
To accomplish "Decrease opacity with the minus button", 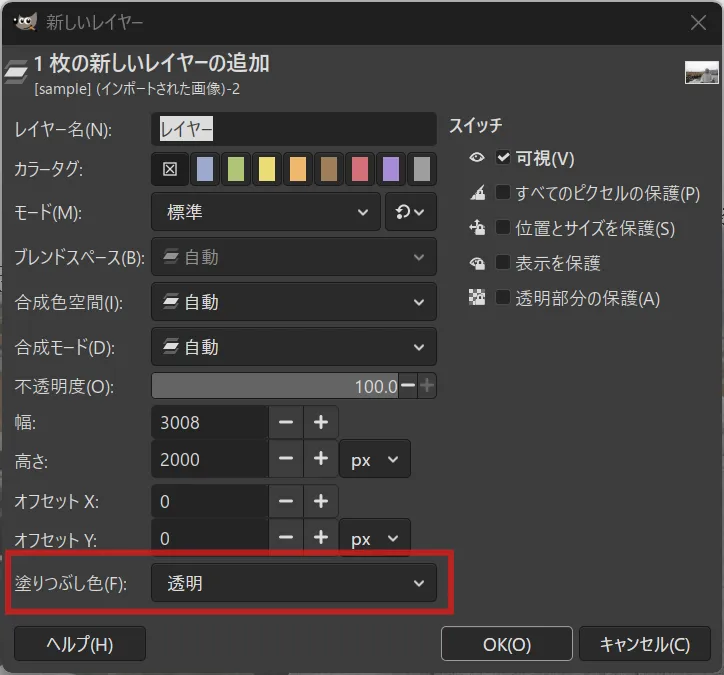I will [x=408, y=386].
